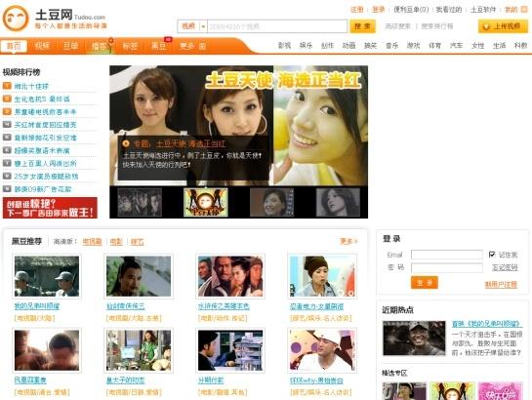This screenshot has width=532, height=400.
Task: Go to 动画 category
Action: (x=348, y=46)
